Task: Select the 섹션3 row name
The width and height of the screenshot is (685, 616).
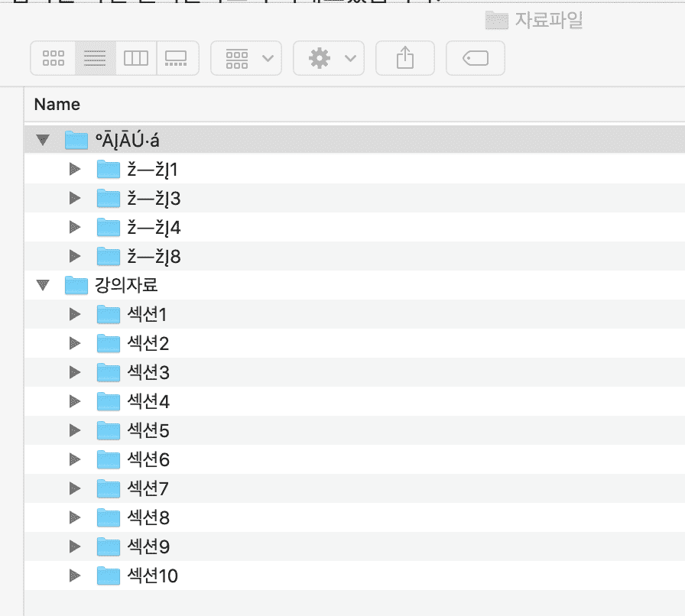Action: [148, 372]
